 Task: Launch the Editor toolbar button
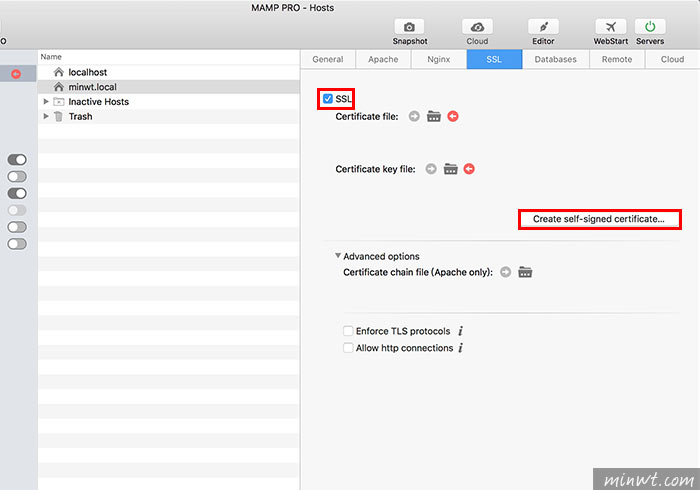point(543,27)
